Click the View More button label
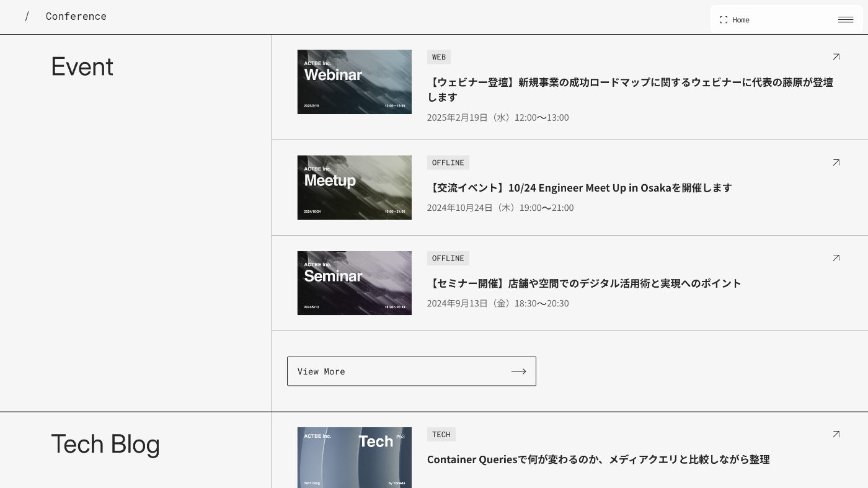This screenshot has width=868, height=488. (321, 371)
